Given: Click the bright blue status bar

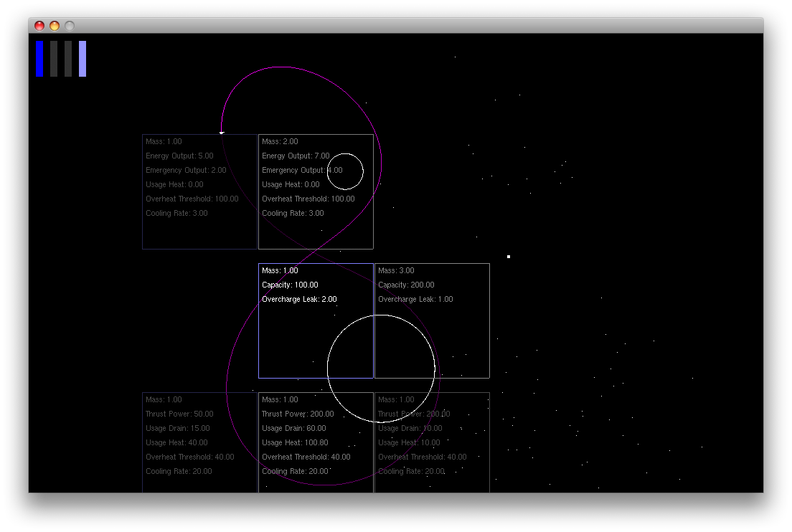Looking at the screenshot, I should (x=39, y=59).
